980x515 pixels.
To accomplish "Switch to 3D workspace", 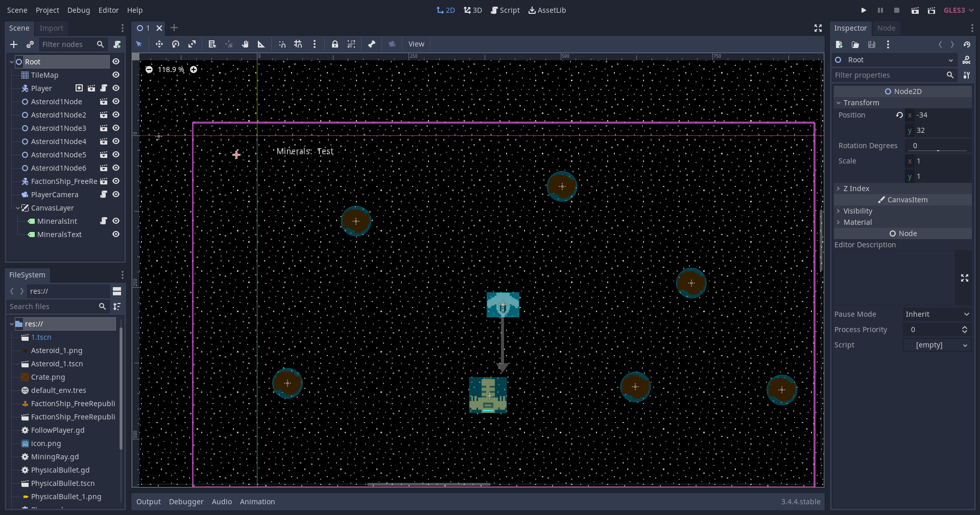I will point(473,10).
